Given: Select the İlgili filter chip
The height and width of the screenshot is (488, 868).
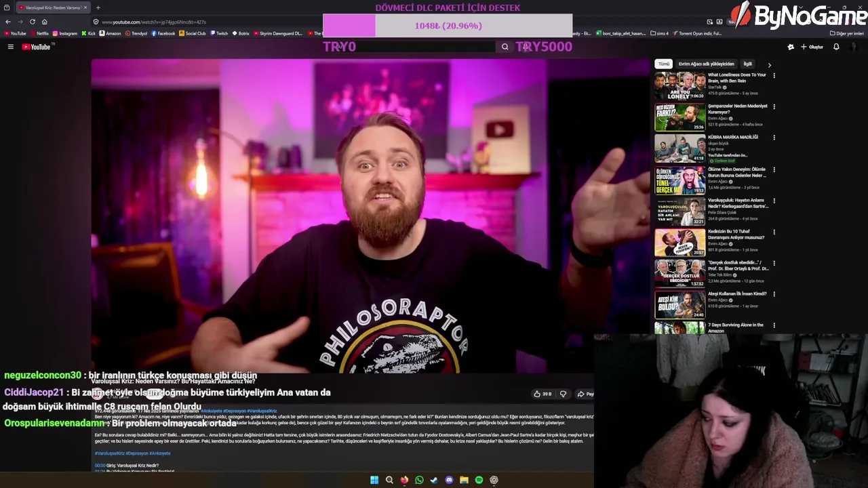Looking at the screenshot, I should tap(747, 64).
